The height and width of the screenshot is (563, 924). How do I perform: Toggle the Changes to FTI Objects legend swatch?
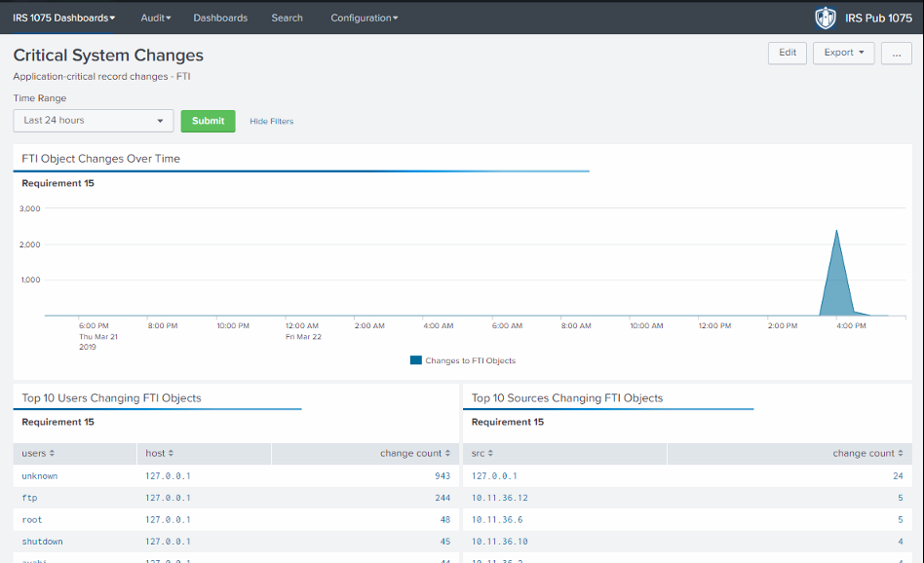[416, 360]
